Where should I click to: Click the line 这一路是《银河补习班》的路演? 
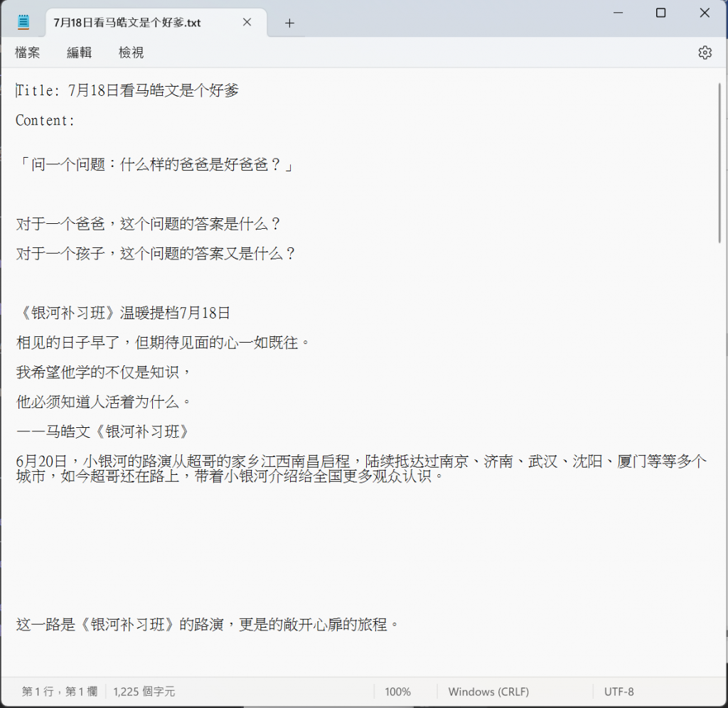(208, 624)
